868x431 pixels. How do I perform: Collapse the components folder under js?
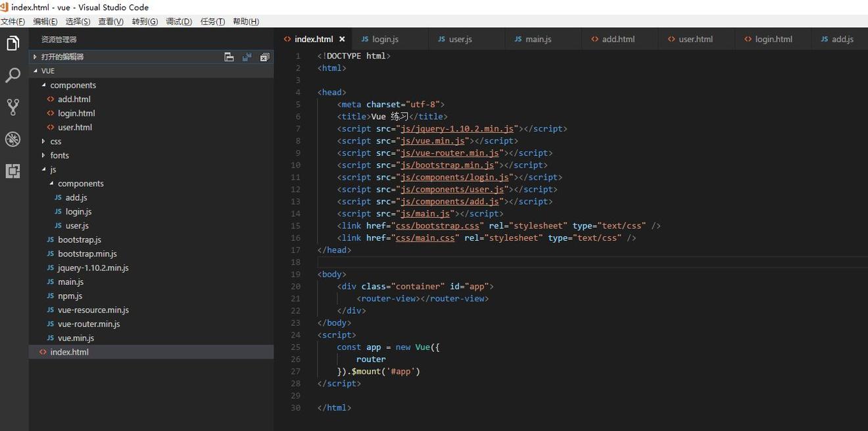[x=80, y=183]
